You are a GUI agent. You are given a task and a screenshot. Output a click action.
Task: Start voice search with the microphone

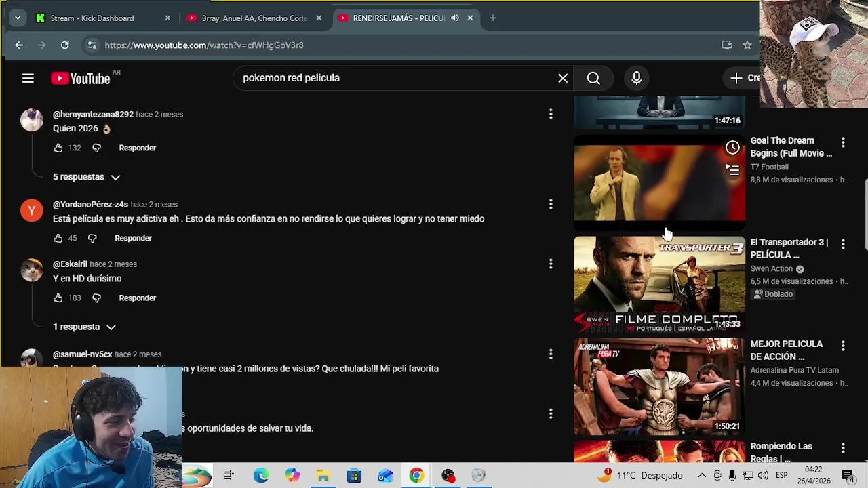click(x=636, y=79)
